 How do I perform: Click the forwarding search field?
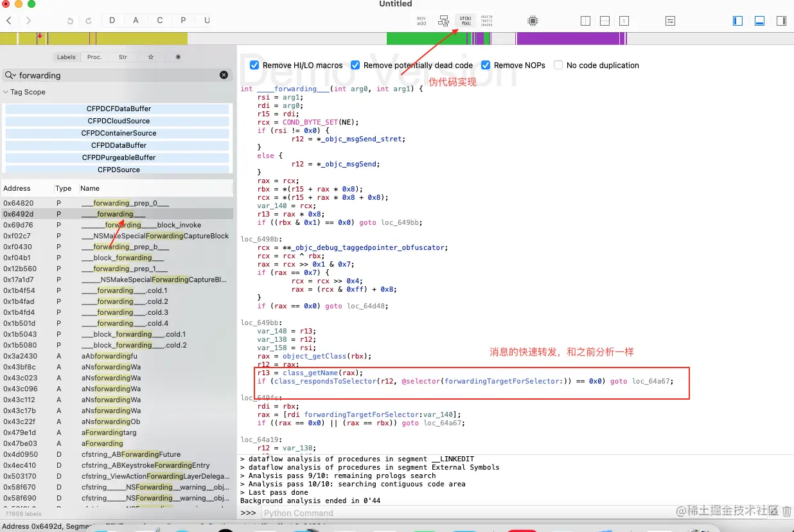pos(117,75)
